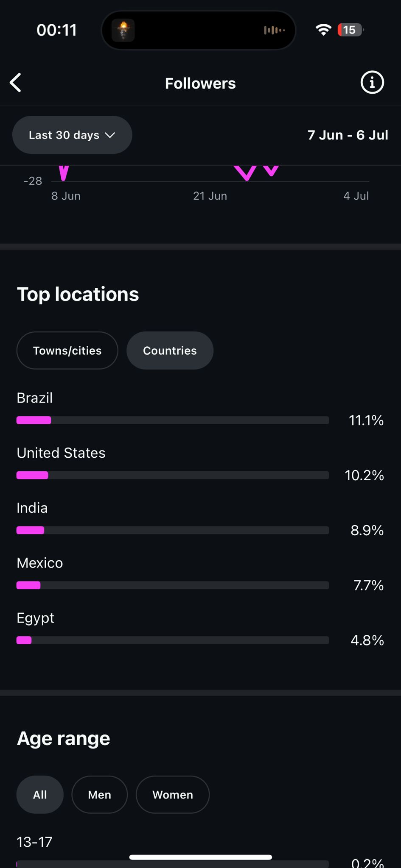Tap the torch app thumbnail in Dynamic Island
401x868 pixels.
[x=123, y=30]
